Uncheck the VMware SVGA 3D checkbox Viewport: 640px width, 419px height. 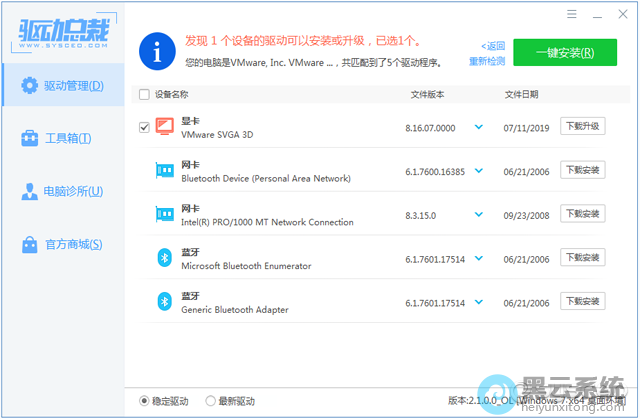(144, 127)
